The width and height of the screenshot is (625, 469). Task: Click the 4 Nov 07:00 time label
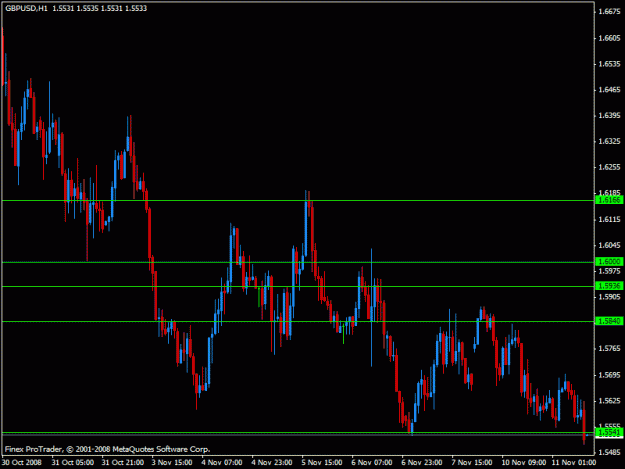pos(222,463)
